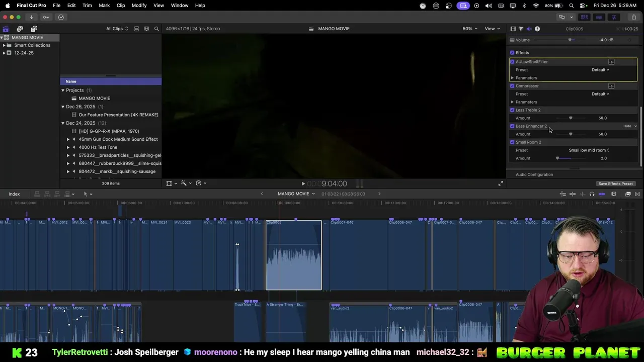
Task: Open the Mark menu
Action: (x=104, y=6)
